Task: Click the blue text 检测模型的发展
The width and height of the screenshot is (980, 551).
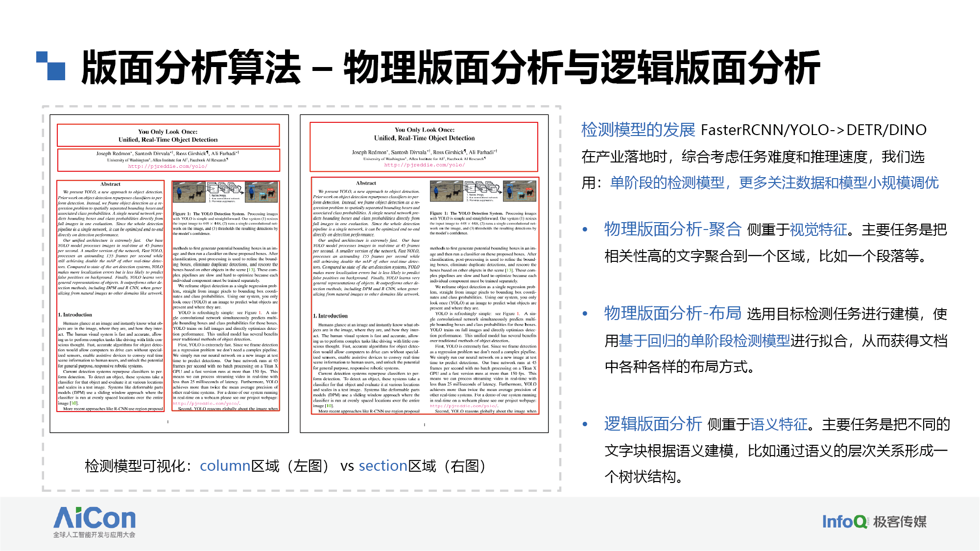Action: pyautogui.click(x=638, y=130)
